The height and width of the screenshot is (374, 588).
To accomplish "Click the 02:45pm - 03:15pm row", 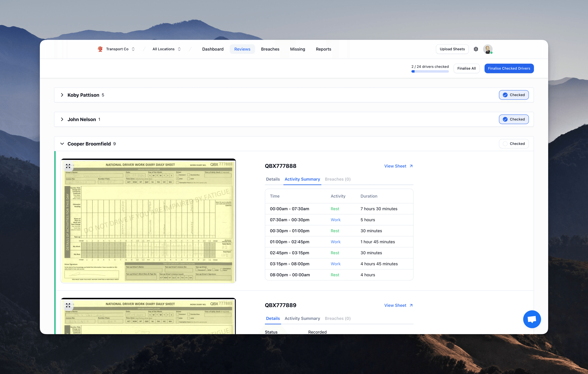I will tap(339, 253).
